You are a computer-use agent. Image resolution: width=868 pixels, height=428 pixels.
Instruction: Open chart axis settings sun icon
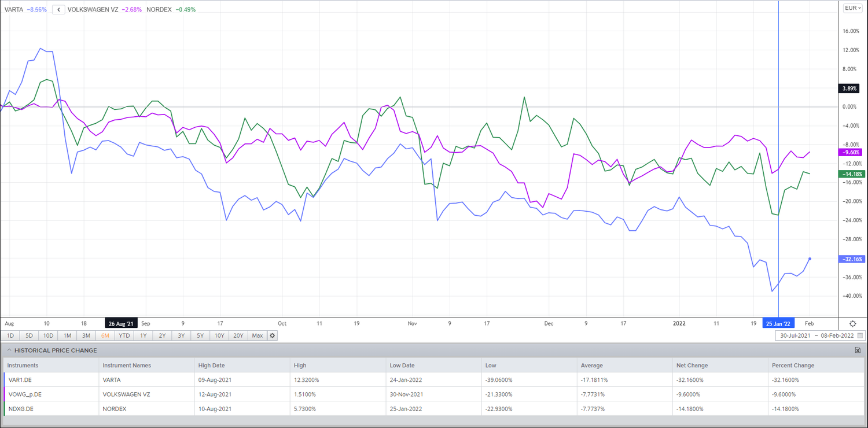pos(852,324)
